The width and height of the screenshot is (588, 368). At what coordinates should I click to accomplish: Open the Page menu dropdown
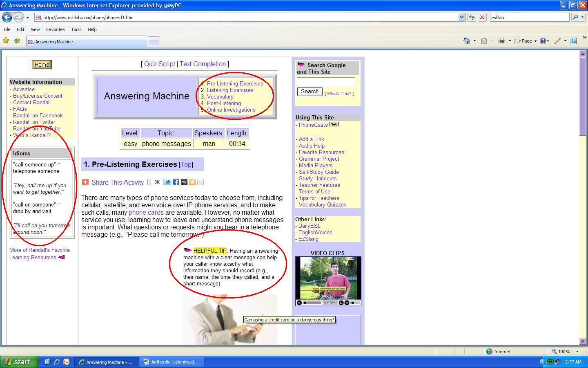[525, 41]
